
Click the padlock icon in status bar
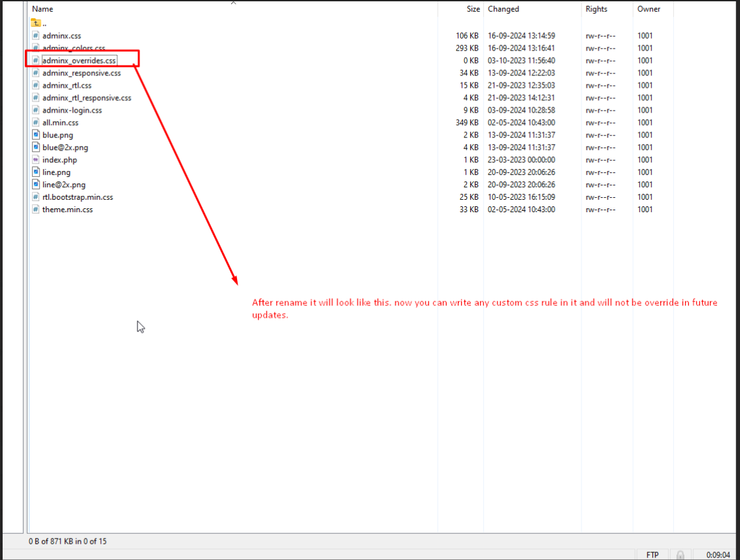coord(680,555)
